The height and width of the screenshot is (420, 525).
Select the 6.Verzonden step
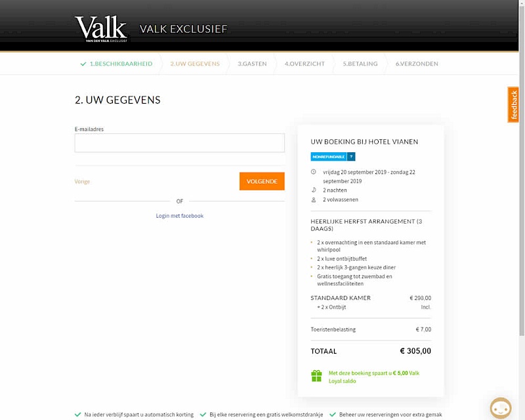click(417, 64)
